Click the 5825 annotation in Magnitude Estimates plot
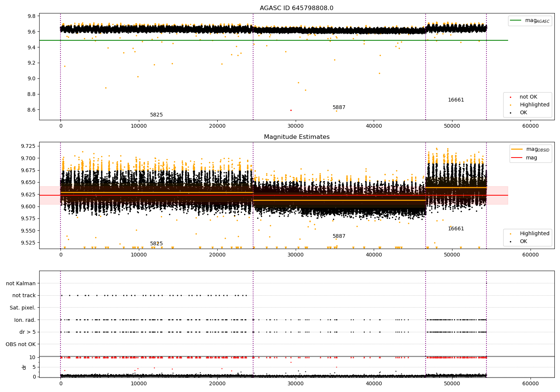This screenshot has height=392, width=560. tap(156, 244)
